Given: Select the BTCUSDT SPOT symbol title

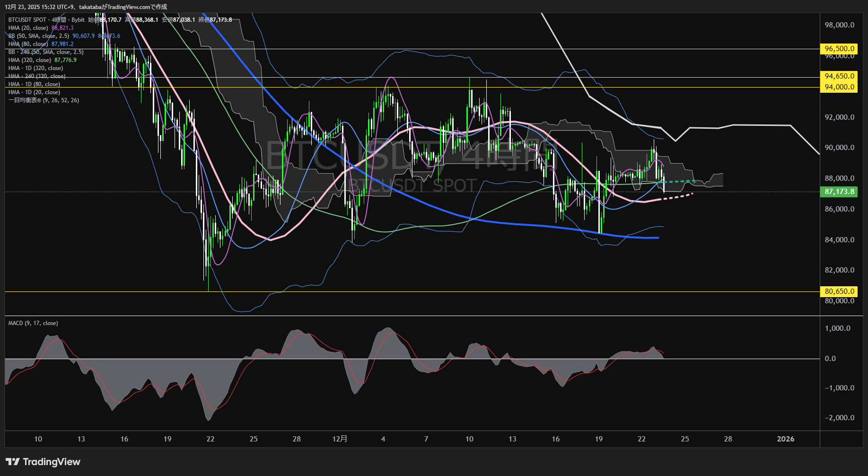Looking at the screenshot, I should pyautogui.click(x=27, y=20).
